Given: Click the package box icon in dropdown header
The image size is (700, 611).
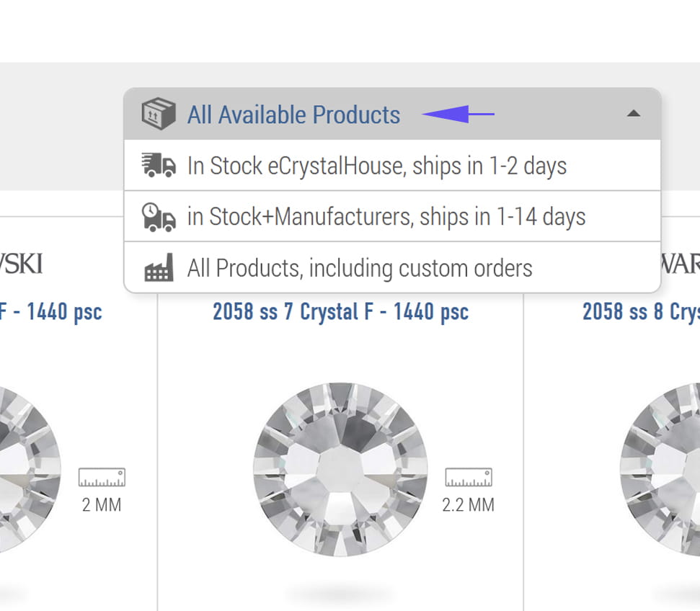Looking at the screenshot, I should click(x=159, y=114).
